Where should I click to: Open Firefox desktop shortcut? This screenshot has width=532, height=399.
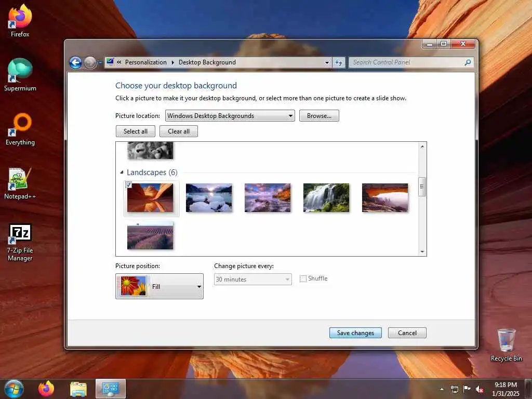[20, 21]
